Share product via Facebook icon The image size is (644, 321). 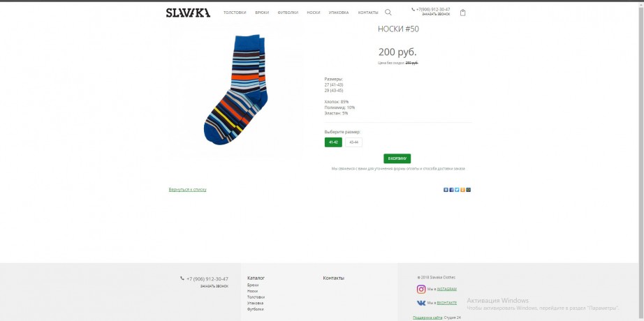pyautogui.click(x=451, y=190)
